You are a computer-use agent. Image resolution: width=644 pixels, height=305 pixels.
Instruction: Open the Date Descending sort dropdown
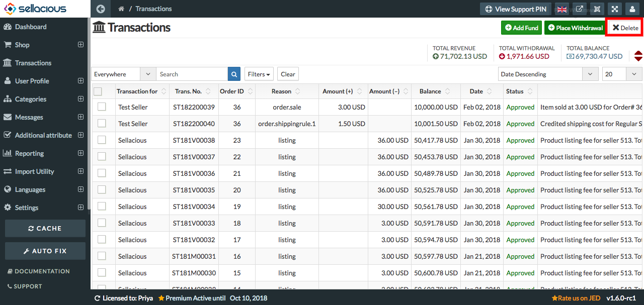pos(548,74)
